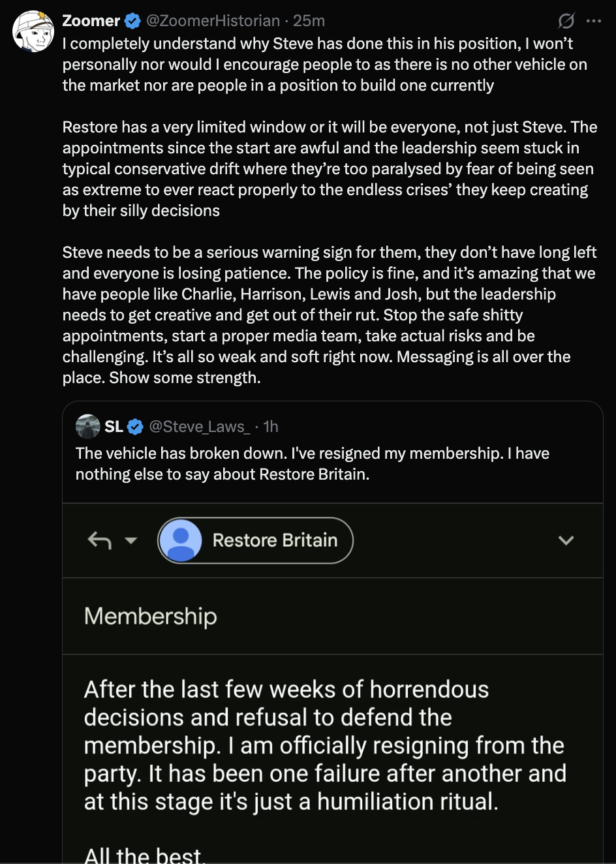Viewport: 616px width, 864px height.
Task: Expand email details with the chevron
Action: [566, 540]
